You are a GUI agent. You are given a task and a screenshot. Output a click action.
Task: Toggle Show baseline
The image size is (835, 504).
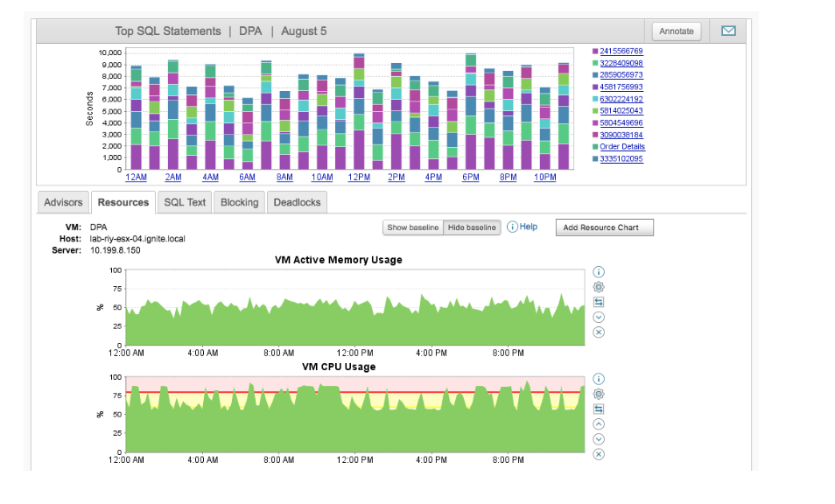click(413, 227)
